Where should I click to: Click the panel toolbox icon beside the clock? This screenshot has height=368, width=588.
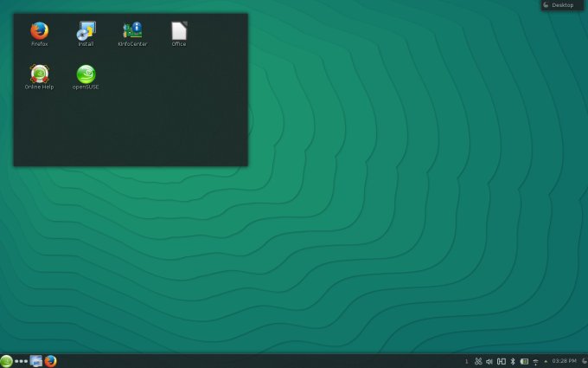click(585, 361)
